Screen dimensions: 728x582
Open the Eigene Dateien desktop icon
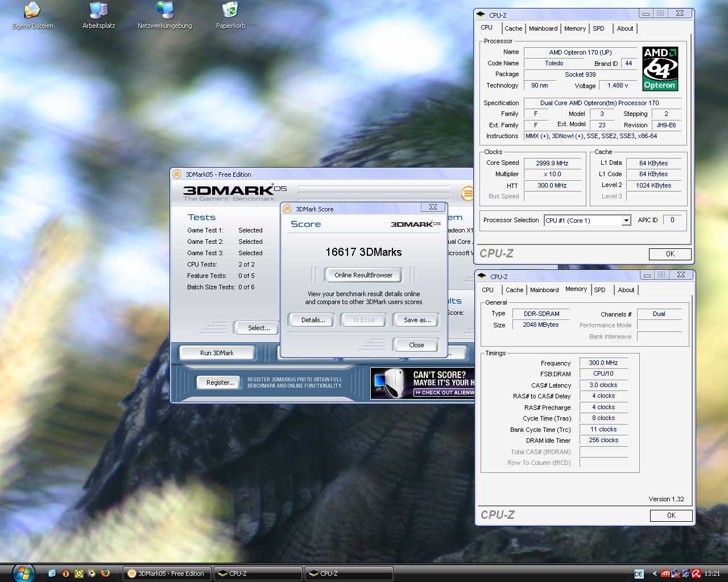point(32,15)
